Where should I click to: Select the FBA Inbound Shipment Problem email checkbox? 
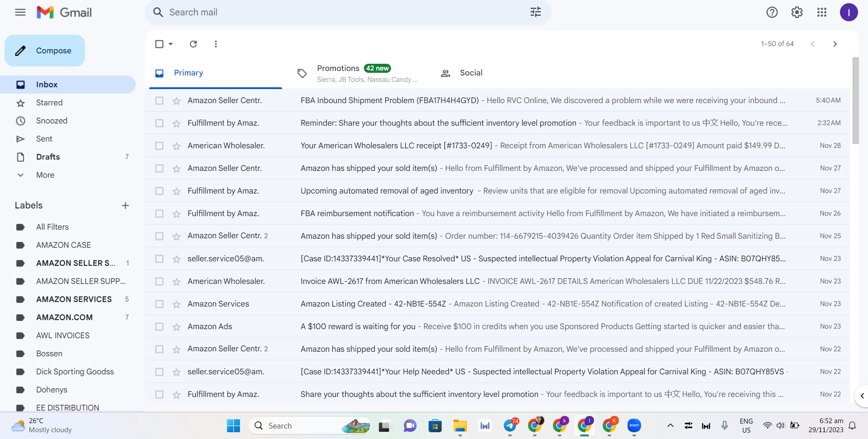pos(159,100)
